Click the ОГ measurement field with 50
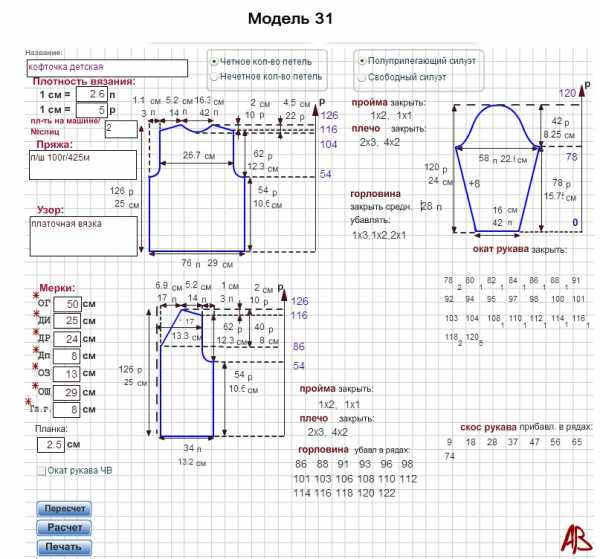 pyautogui.click(x=67, y=304)
